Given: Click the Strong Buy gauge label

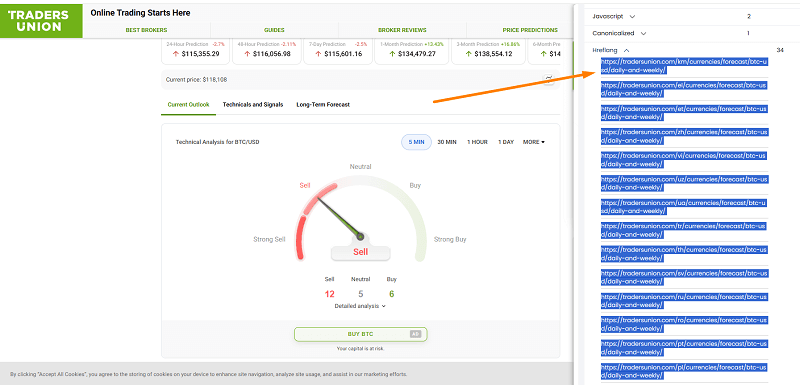Looking at the screenshot, I should (450, 239).
